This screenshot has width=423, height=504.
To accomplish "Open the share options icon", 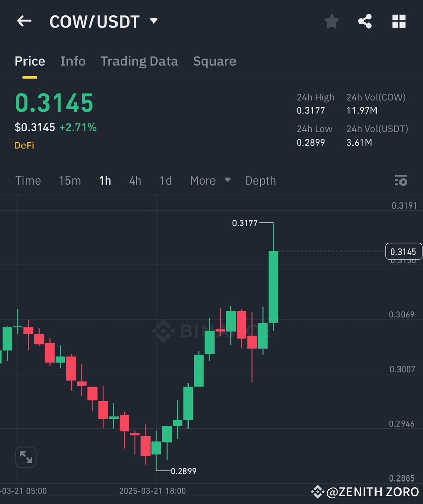I will point(365,21).
